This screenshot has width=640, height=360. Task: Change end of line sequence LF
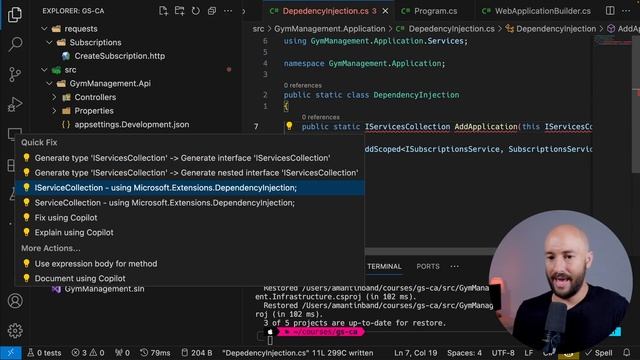tap(529, 353)
